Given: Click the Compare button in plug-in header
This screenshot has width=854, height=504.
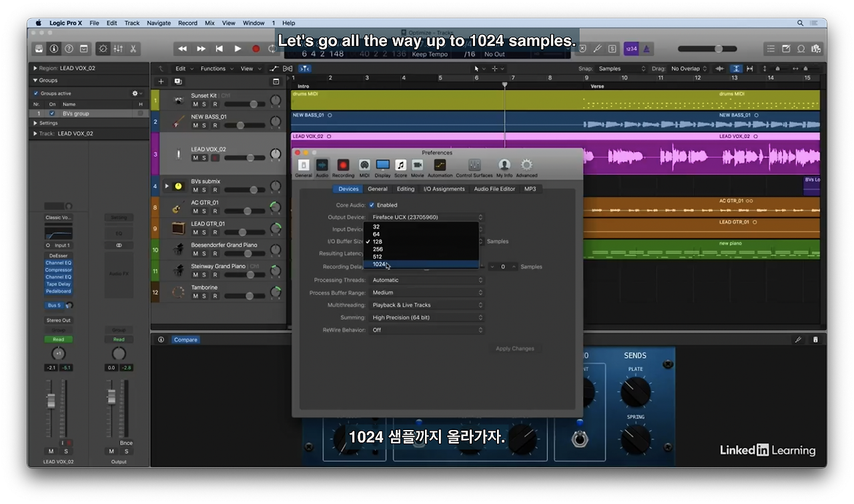Looking at the screenshot, I should pyautogui.click(x=185, y=340).
